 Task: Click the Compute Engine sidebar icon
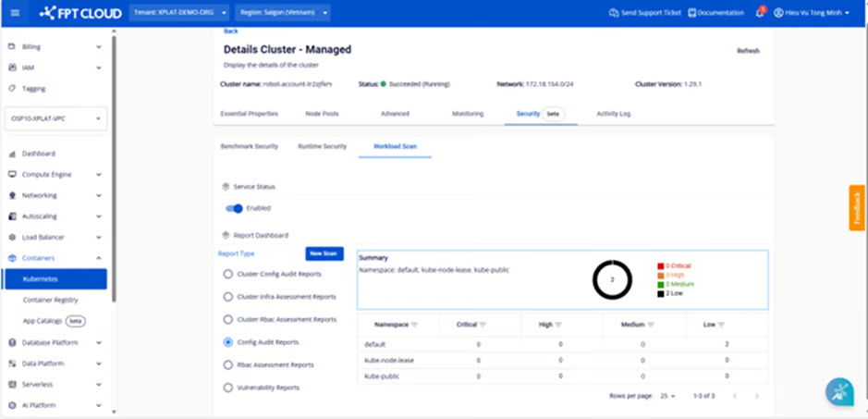13,174
